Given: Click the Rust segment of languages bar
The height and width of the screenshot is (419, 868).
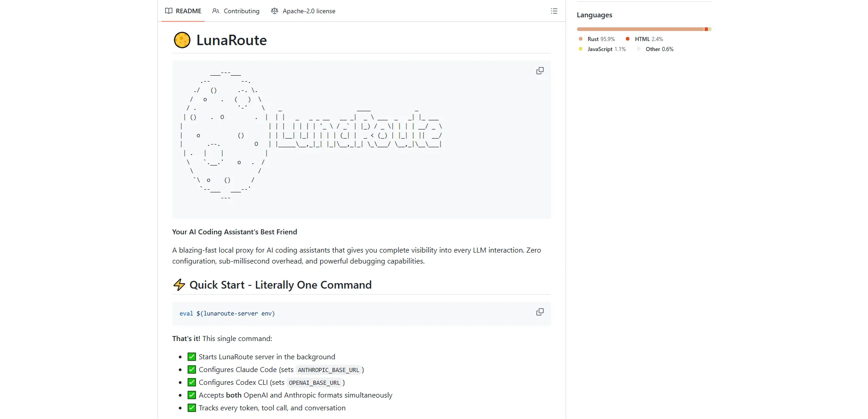Looking at the screenshot, I should (x=640, y=29).
